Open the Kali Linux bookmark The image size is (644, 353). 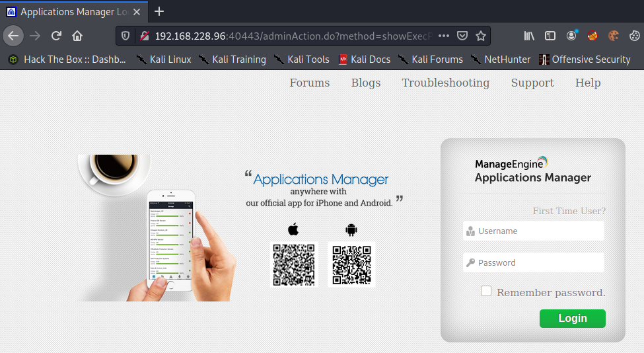click(x=164, y=59)
